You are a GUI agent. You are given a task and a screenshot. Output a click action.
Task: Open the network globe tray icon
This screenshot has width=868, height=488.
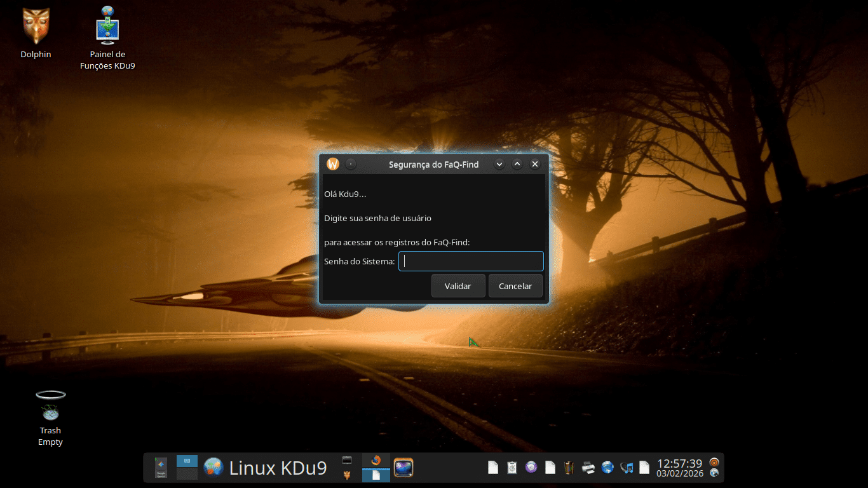pyautogui.click(x=607, y=468)
